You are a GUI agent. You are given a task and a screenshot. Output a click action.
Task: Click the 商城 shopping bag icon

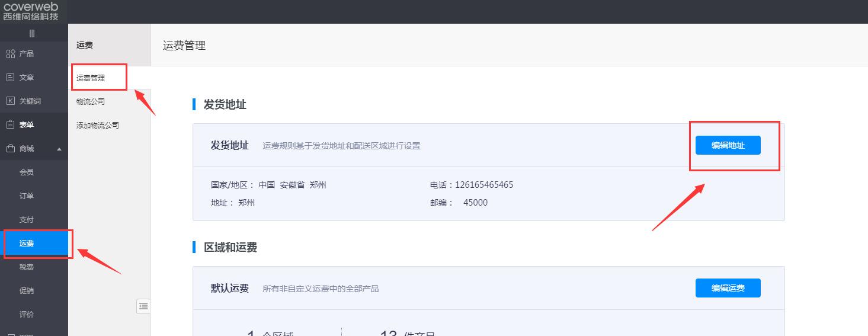[10, 149]
